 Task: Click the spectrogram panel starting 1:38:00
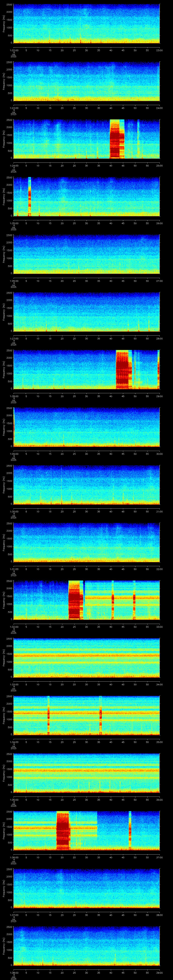pyautogui.click(x=86, y=946)
